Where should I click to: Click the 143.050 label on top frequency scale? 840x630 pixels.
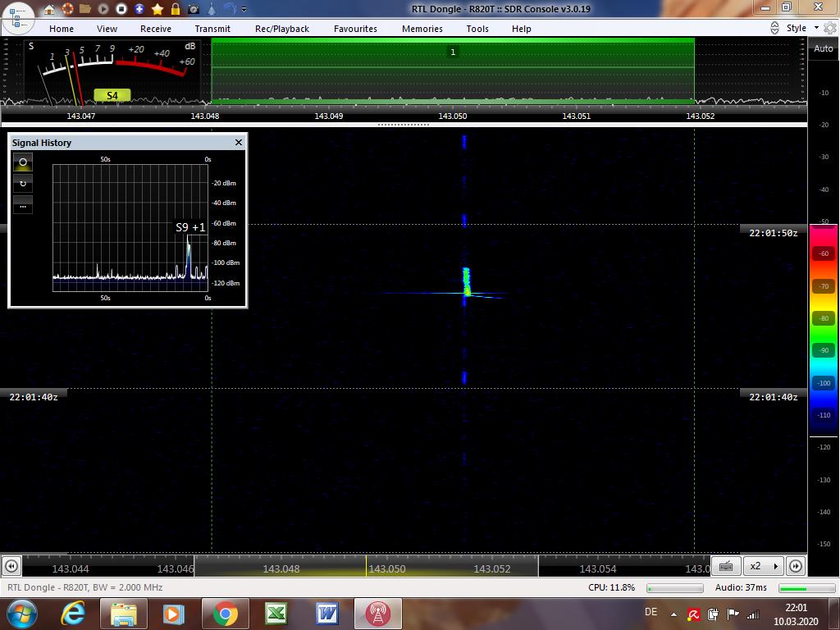453,116
